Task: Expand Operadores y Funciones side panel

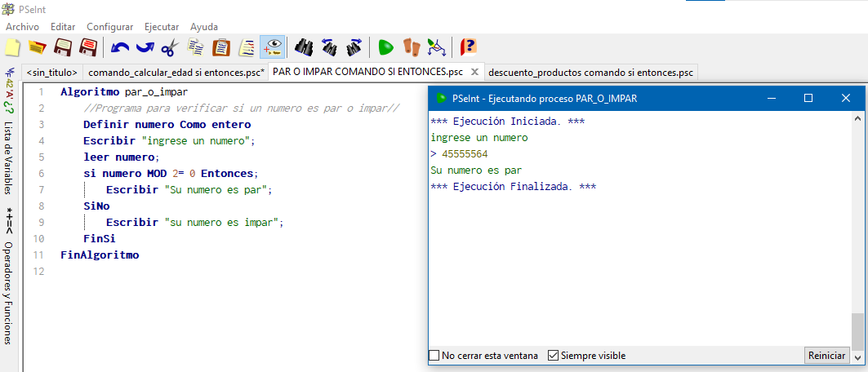Action: [9, 293]
